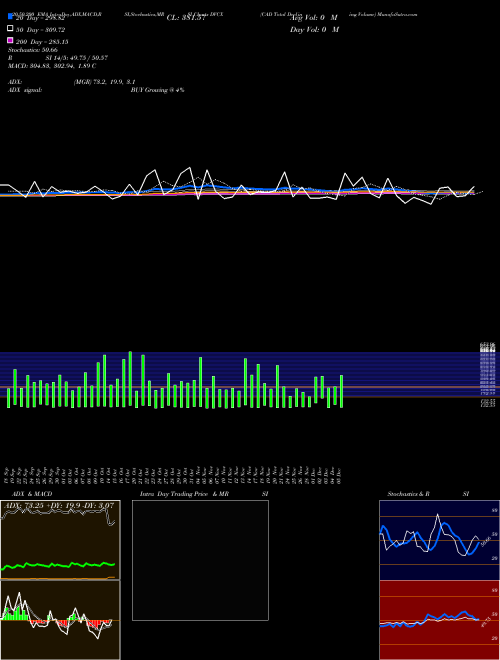
Task: Click the 'Avg Vol: 0 M' text
Action: pyautogui.click(x=314, y=18)
